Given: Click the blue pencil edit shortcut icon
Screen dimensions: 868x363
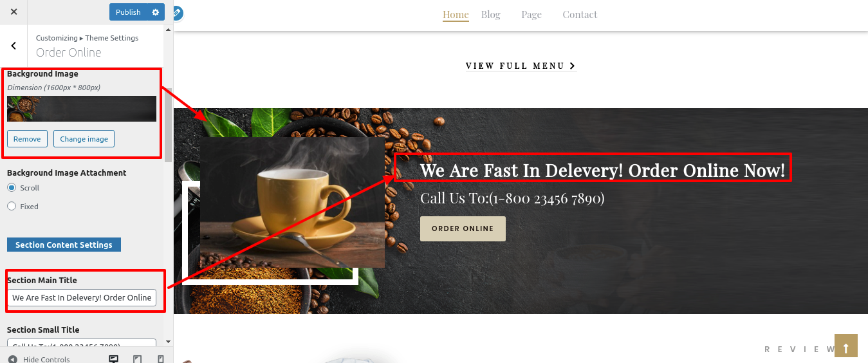Looking at the screenshot, I should click(177, 13).
